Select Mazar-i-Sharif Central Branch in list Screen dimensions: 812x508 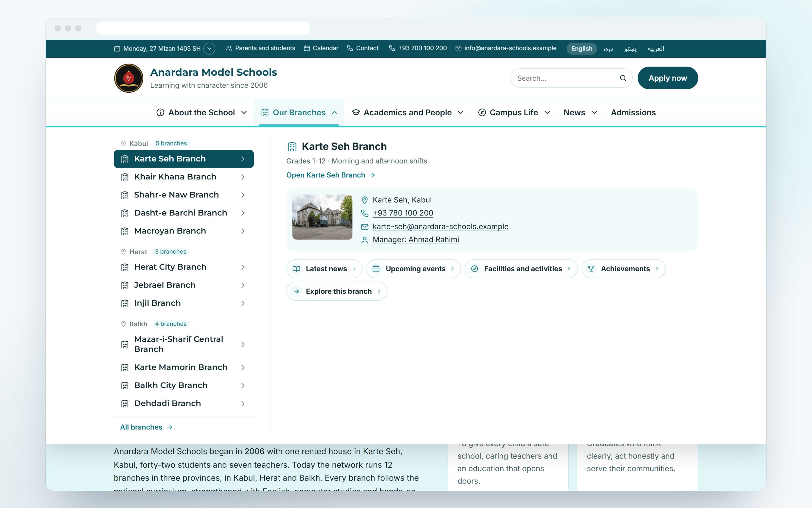pyautogui.click(x=183, y=344)
